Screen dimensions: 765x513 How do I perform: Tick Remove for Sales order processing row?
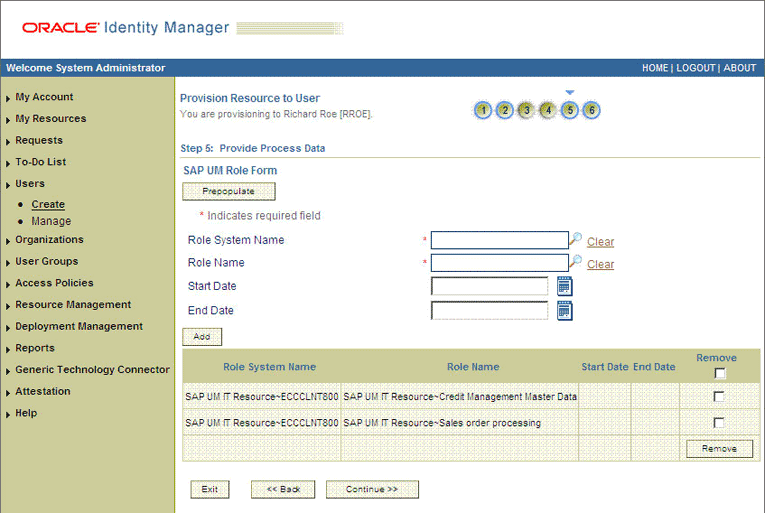719,423
